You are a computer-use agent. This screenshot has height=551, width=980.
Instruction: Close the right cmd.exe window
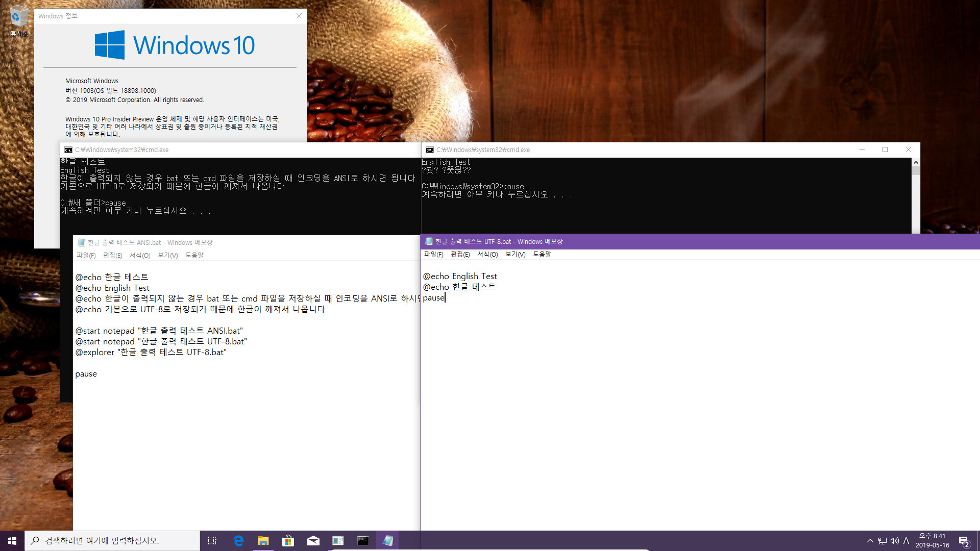(x=909, y=149)
